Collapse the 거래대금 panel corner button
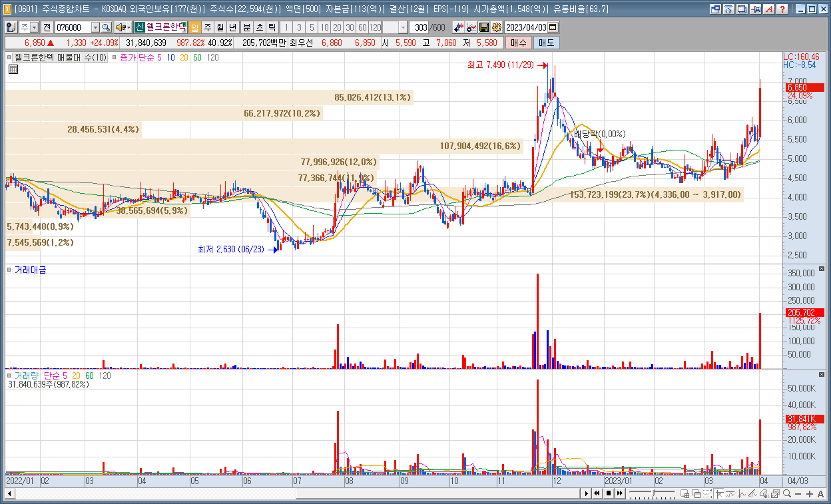 (821, 269)
